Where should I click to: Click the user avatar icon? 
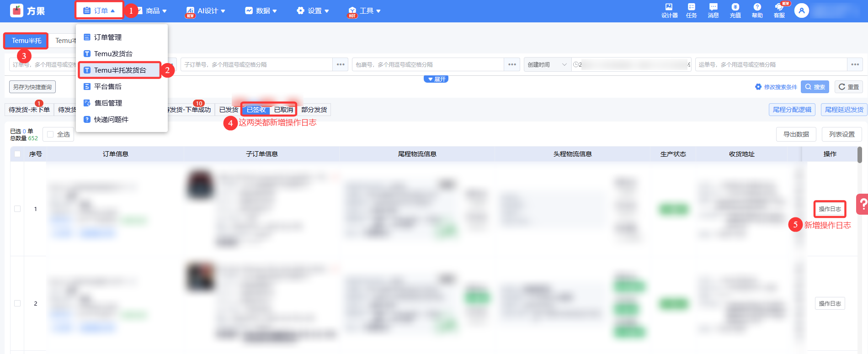pos(802,11)
